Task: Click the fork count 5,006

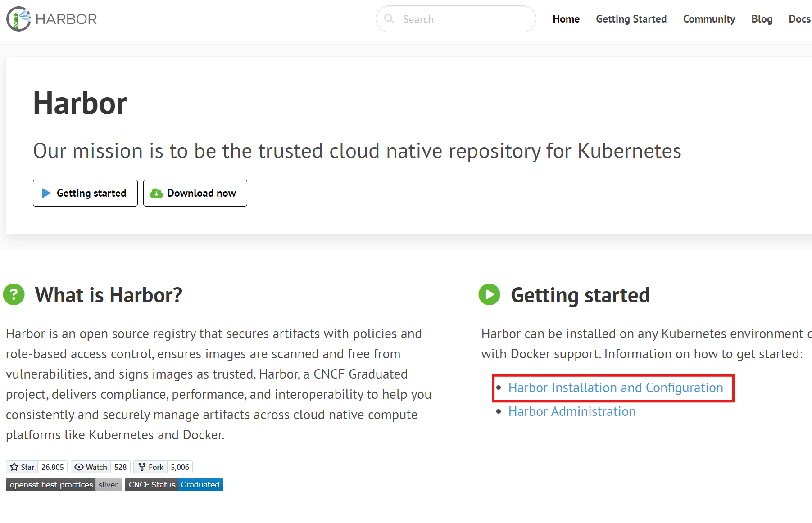Action: click(180, 467)
